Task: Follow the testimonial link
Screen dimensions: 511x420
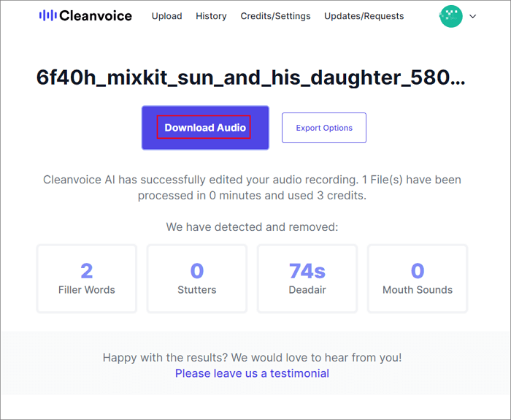Action: [x=252, y=373]
